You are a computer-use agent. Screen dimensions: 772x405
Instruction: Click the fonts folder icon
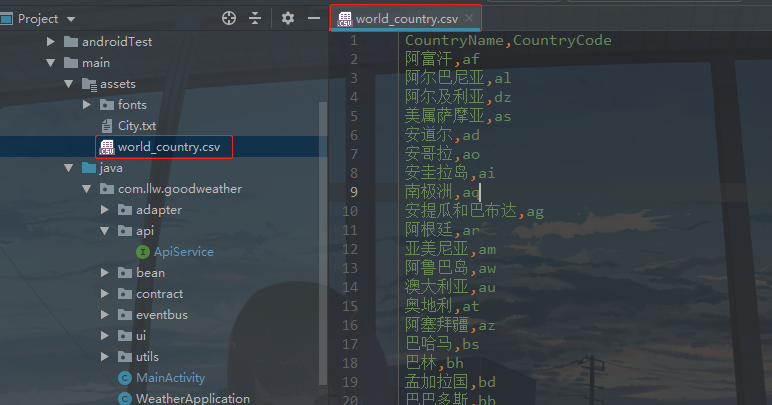107,105
